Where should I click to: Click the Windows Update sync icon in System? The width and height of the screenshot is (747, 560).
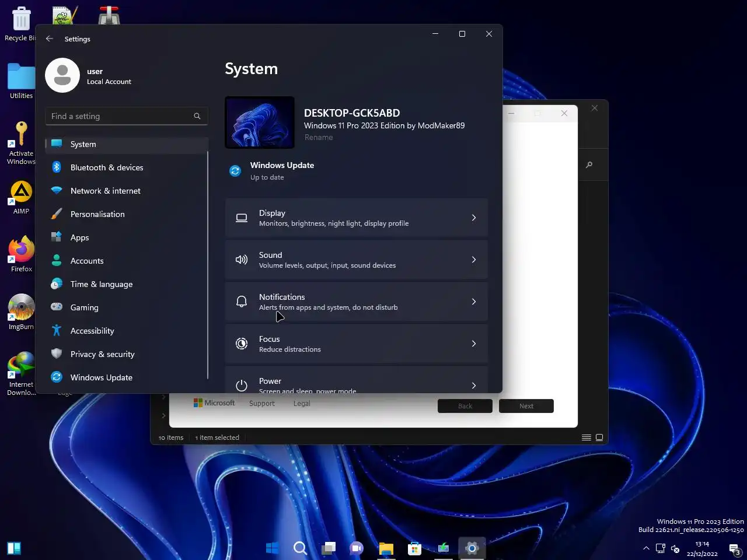click(x=235, y=171)
